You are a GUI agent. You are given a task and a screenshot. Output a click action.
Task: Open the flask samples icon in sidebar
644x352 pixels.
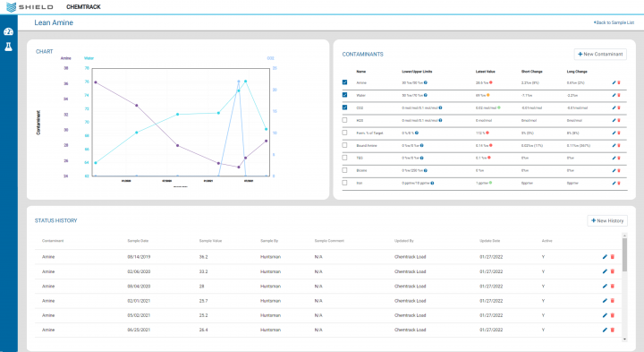click(x=8, y=47)
